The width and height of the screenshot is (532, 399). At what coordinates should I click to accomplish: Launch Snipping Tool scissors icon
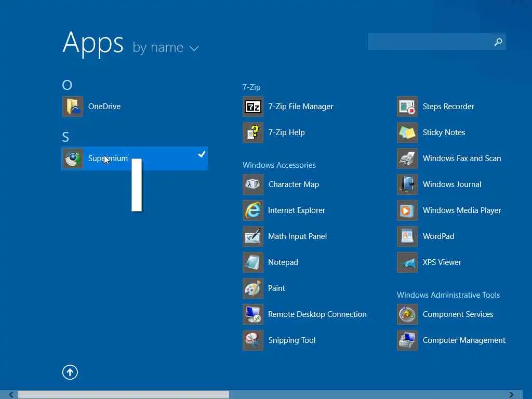pyautogui.click(x=253, y=340)
